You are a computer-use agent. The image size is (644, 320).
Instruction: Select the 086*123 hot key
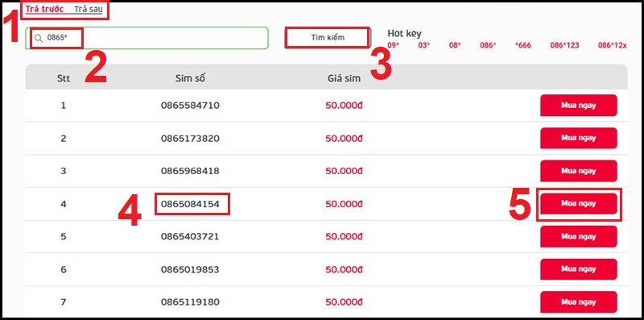pos(564,45)
